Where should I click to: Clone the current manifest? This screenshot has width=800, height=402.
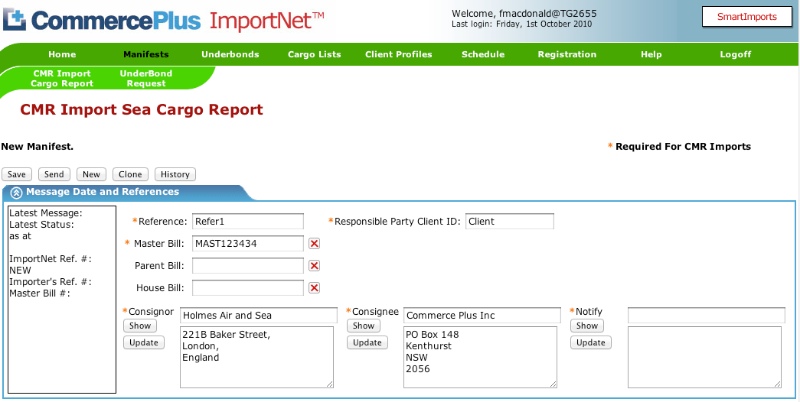point(130,174)
